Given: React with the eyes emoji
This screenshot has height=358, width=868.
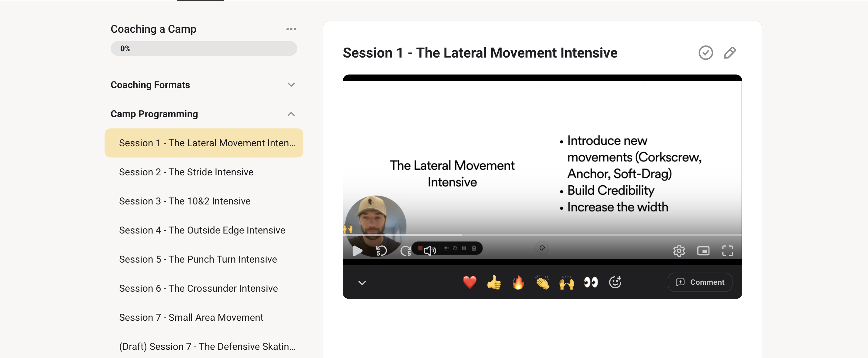Looking at the screenshot, I should (591, 282).
